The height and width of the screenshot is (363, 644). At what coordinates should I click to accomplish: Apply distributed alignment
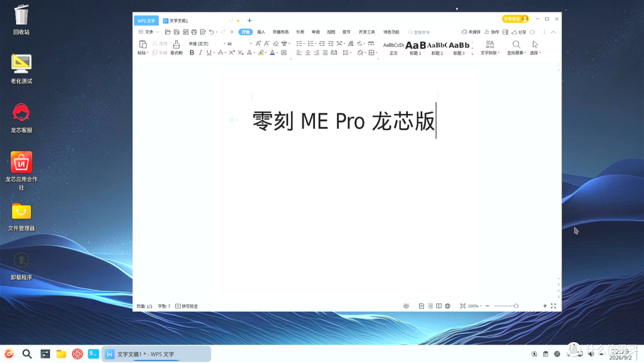pos(334,53)
